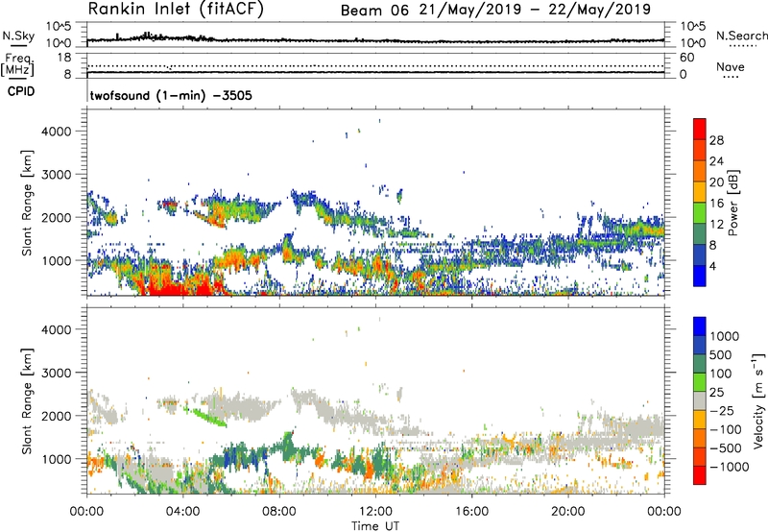Image resolution: width=768 pixels, height=532 pixels.
Task: Click the velocity scale value '-25'
Action: [724, 411]
